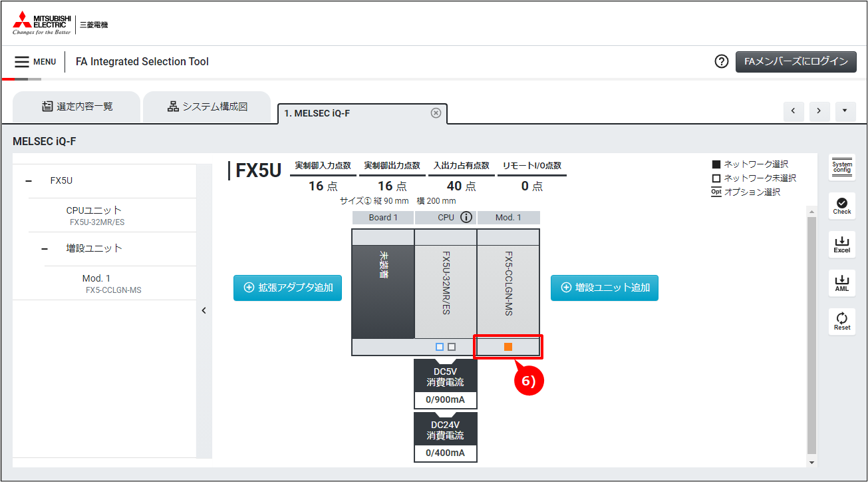The width and height of the screenshot is (868, 482).
Task: Collapse the left panel with chevron
Action: tap(204, 310)
